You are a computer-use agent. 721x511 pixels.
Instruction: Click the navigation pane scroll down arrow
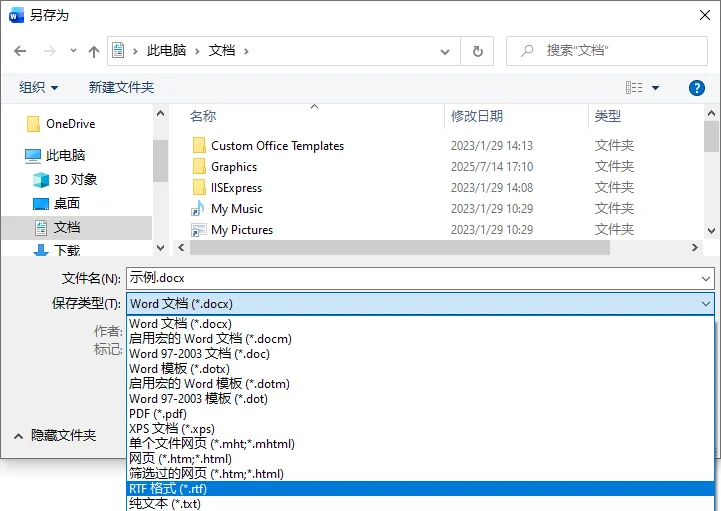[x=160, y=248]
